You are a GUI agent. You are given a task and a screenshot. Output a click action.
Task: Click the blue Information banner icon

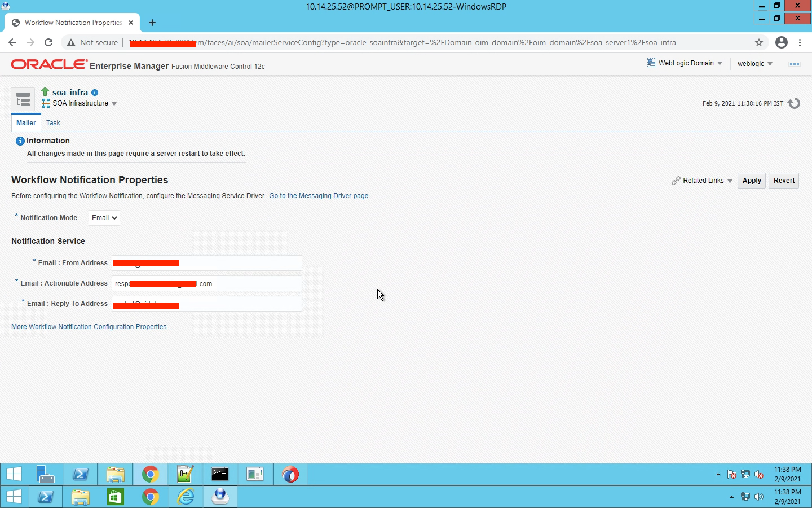(20, 141)
